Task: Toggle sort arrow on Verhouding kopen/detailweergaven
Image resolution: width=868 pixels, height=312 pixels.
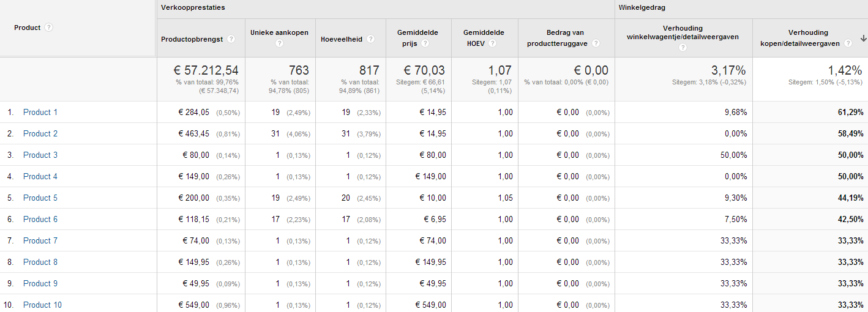Action: [862, 38]
